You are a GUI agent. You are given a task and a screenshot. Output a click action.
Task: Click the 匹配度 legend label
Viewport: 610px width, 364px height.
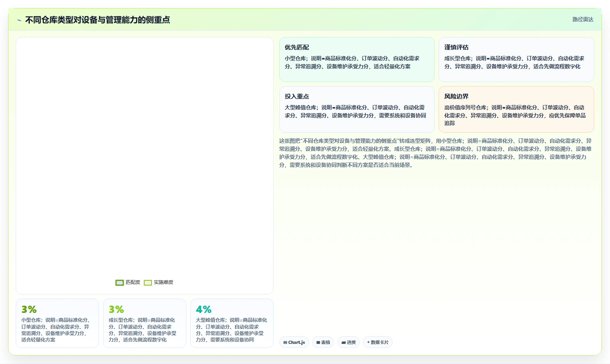(133, 282)
